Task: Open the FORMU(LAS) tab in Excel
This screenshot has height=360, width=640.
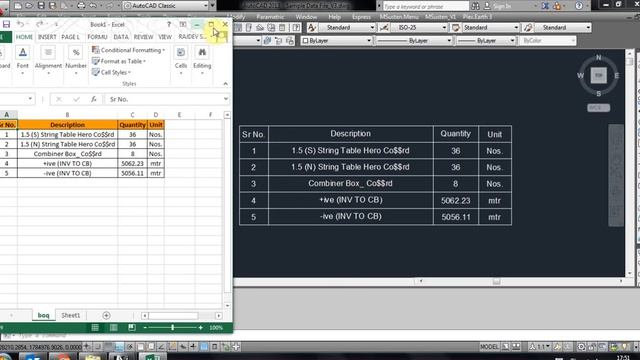Action: 97,37
